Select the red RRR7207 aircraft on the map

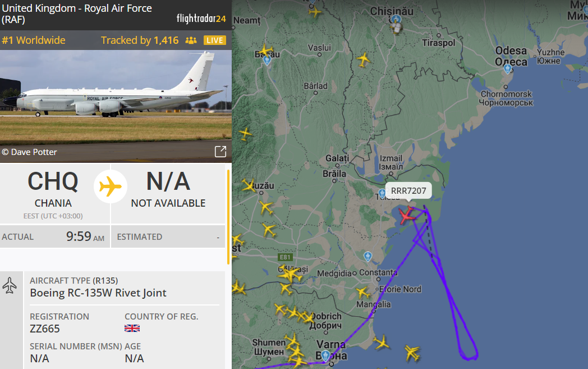coord(407,215)
